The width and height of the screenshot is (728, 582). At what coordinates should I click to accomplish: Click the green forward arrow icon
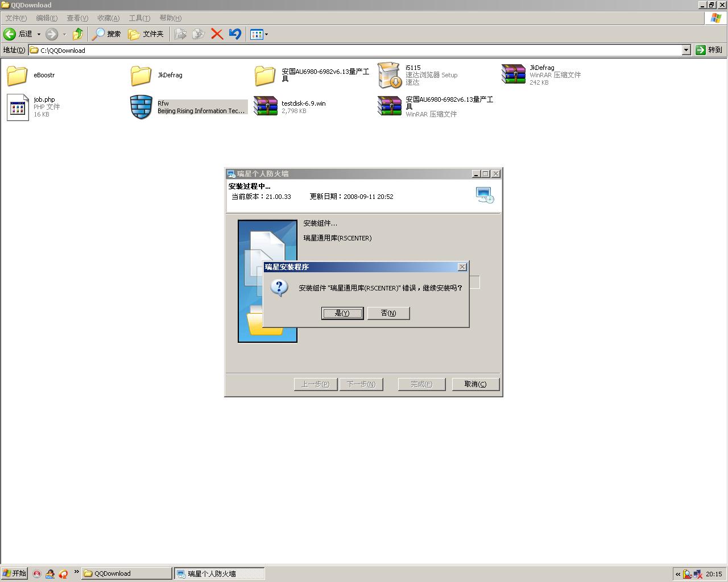pyautogui.click(x=52, y=34)
